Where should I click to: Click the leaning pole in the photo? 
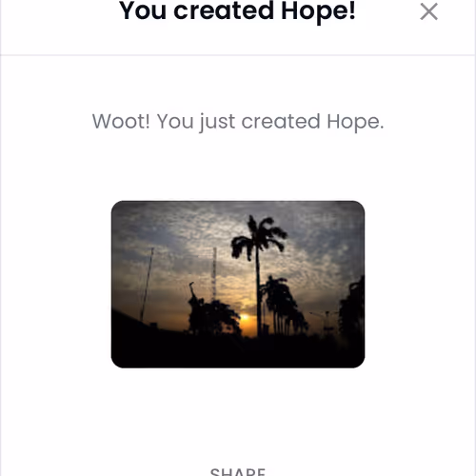[147, 285]
